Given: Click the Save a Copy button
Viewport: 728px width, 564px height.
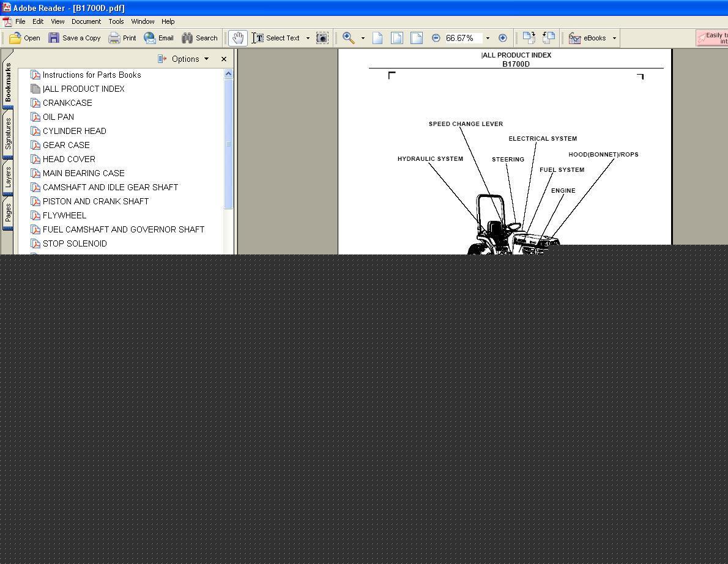Looking at the screenshot, I should point(74,38).
